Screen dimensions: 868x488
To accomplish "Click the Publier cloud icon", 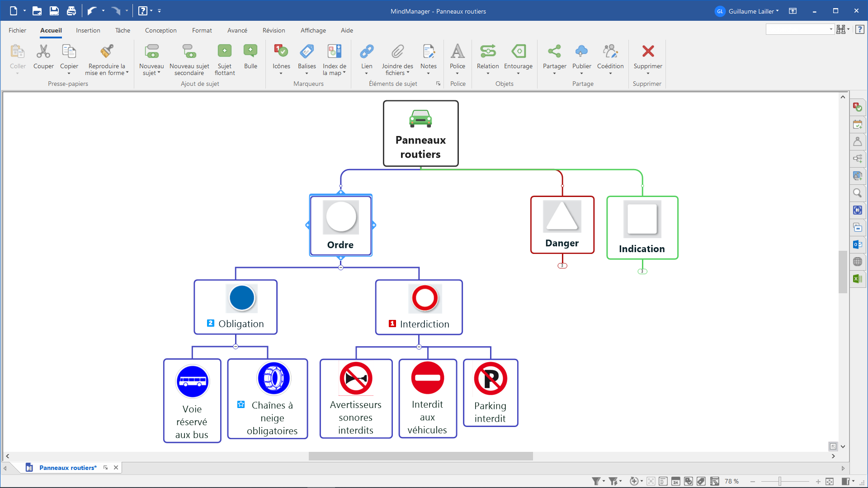I will tap(581, 52).
